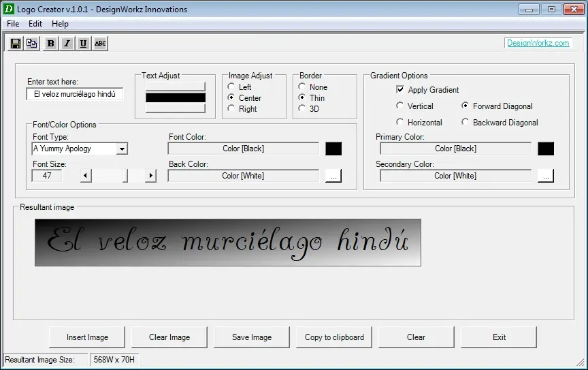Viewport: 588px width, 370px height.
Task: Click Copy to clipboard button
Action: click(334, 337)
